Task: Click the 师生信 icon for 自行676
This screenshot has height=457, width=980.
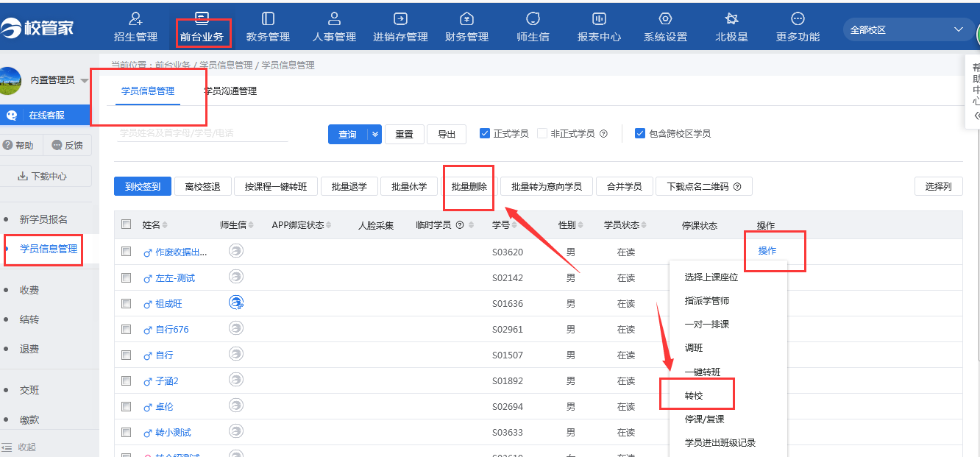Action: tap(236, 328)
